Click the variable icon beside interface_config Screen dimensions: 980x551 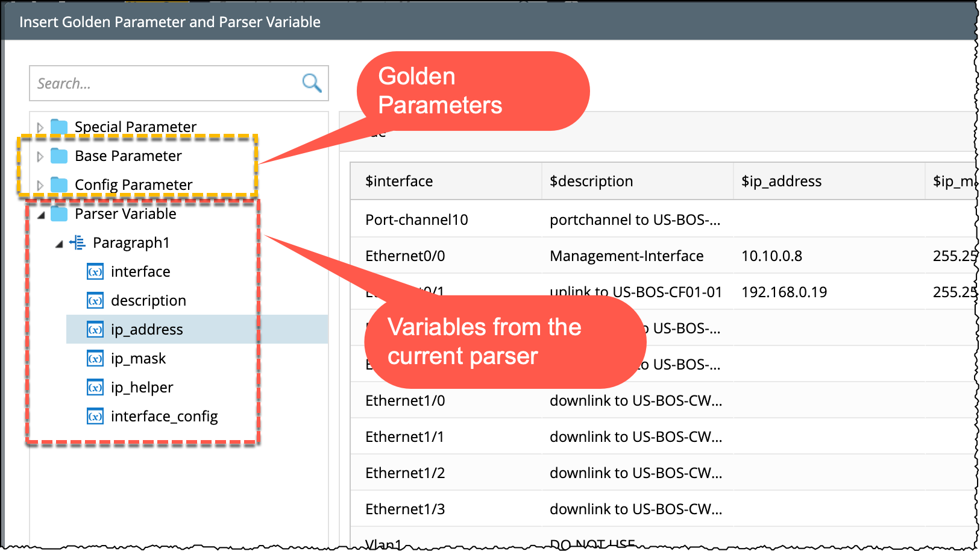pos(95,417)
